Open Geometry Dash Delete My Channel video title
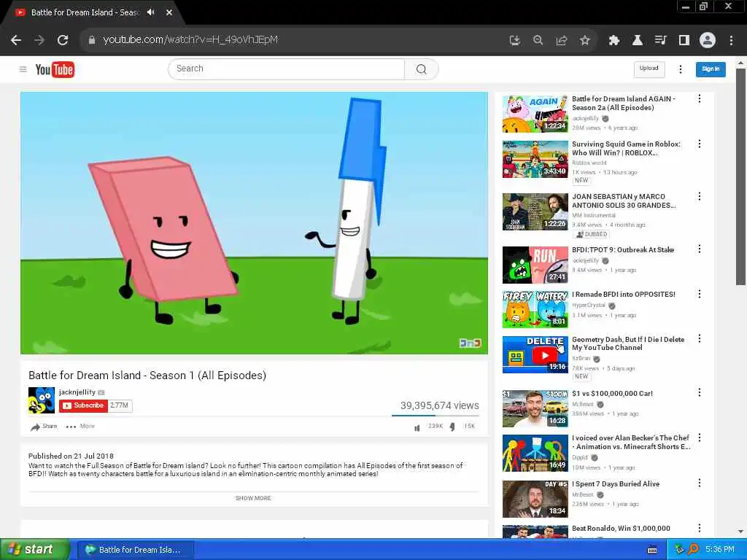747x560 pixels. 628,343
